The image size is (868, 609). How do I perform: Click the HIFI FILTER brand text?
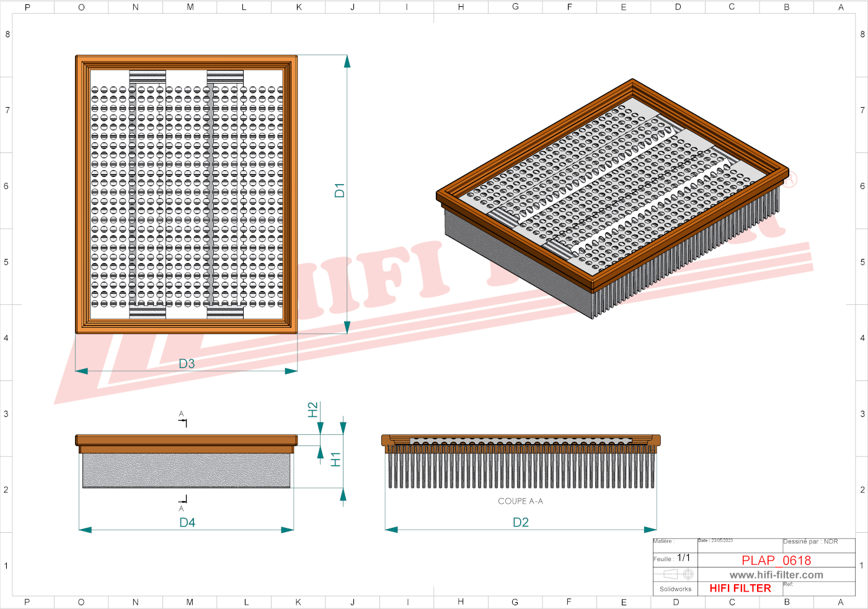pyautogui.click(x=740, y=589)
